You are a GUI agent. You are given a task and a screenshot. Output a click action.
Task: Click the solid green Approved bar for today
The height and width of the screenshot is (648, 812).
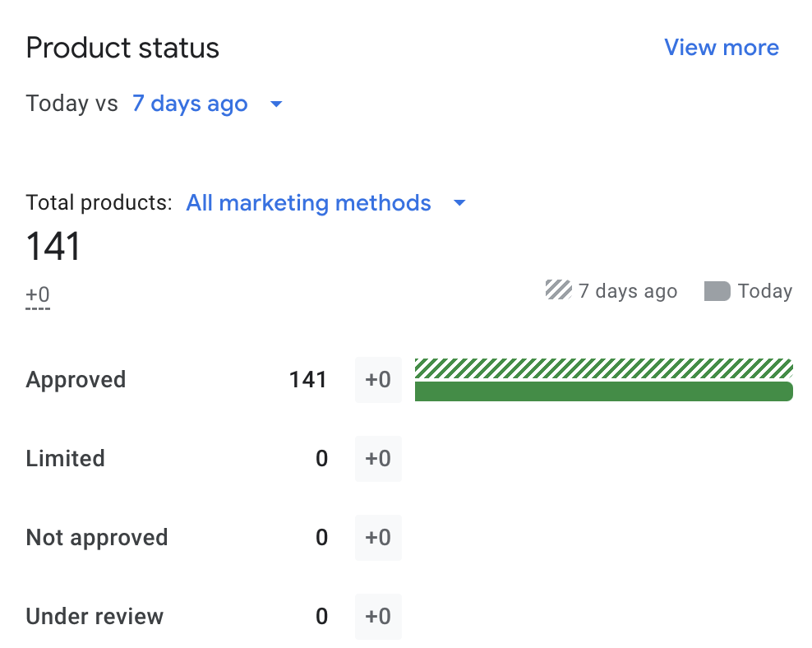(603, 391)
